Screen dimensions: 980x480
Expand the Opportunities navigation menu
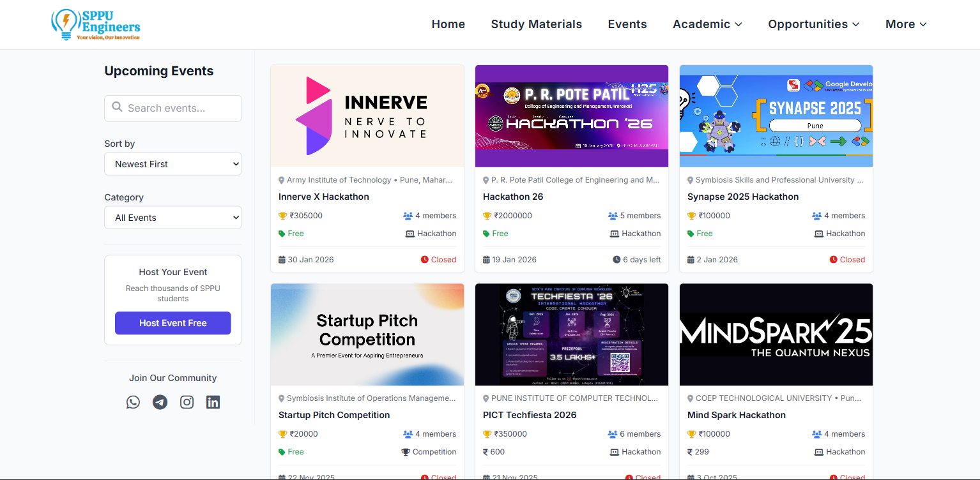click(x=813, y=24)
